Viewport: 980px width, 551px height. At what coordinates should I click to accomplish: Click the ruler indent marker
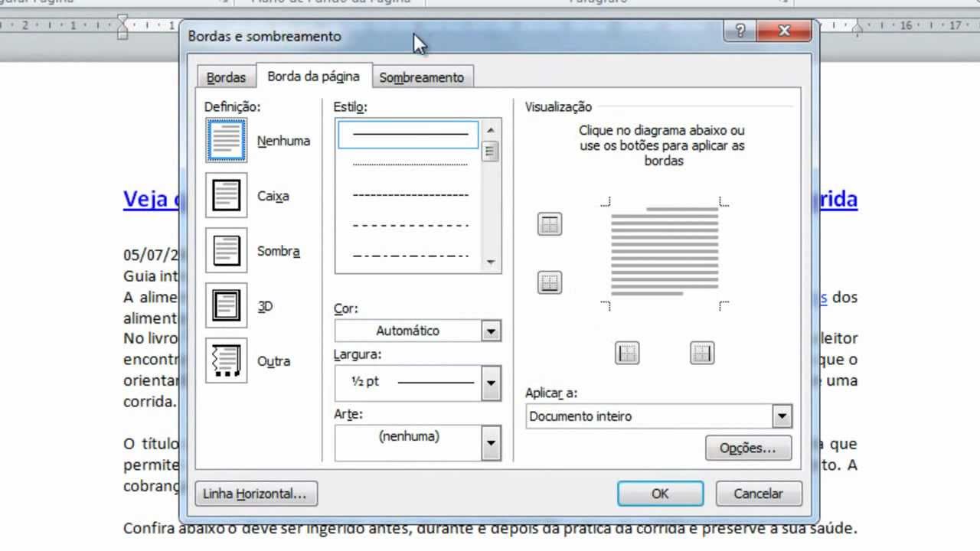pos(122,27)
